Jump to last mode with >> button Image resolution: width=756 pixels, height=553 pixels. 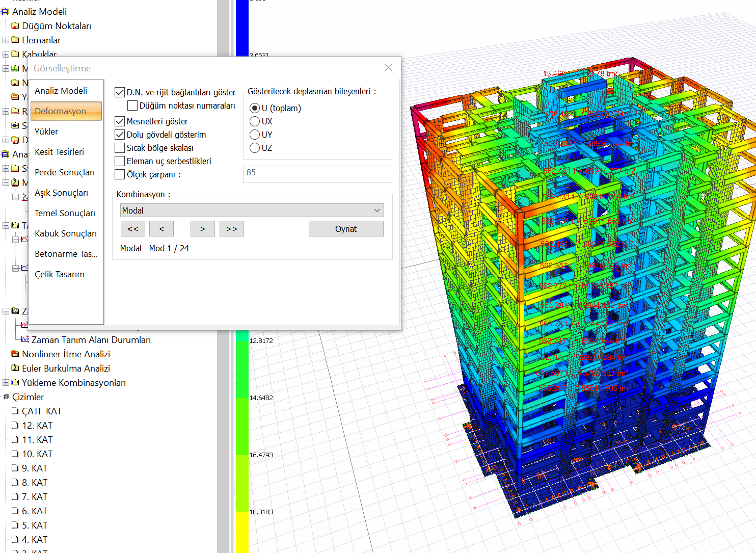[232, 229]
